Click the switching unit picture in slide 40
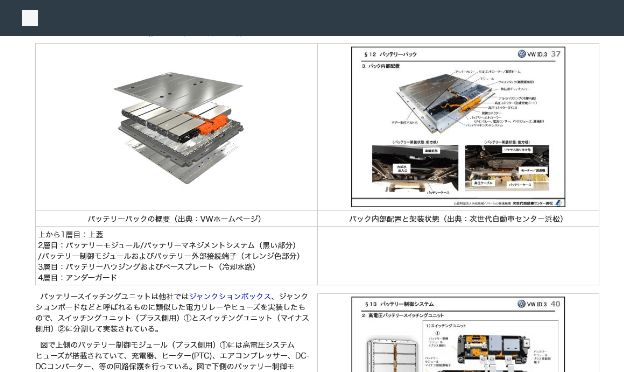 pos(493,349)
